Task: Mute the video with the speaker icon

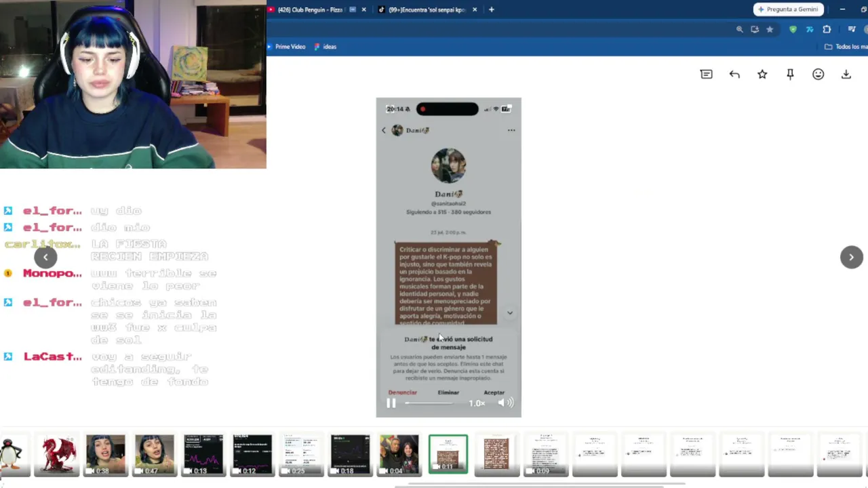Action: coord(505,403)
